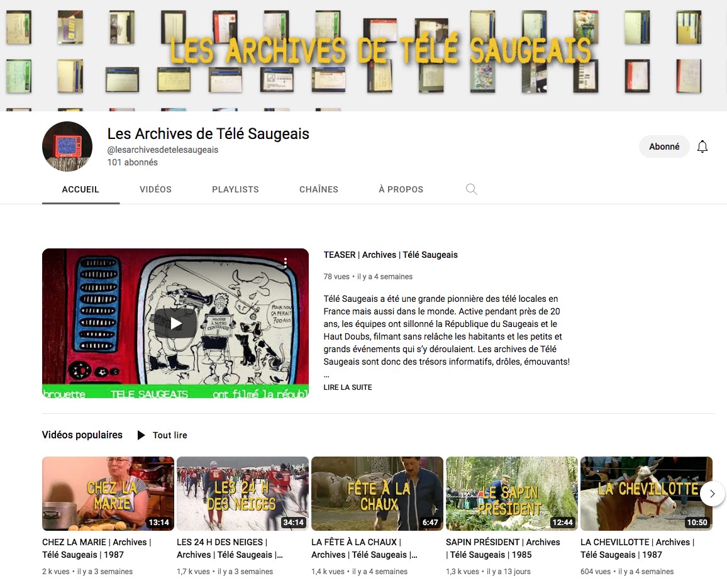This screenshot has height=588, width=727.
Task: Select the CHAÎNES tab
Action: 318,189
